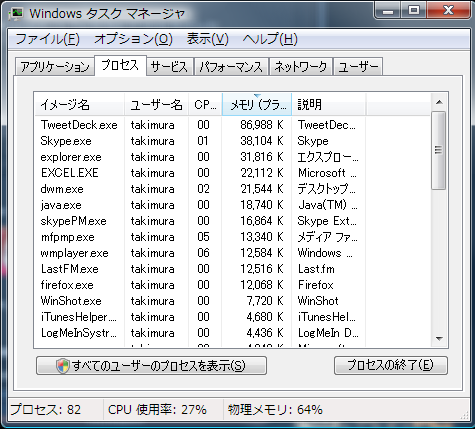Click the 38,104 K memory value
This screenshot has width=475, height=429.
click(x=262, y=141)
